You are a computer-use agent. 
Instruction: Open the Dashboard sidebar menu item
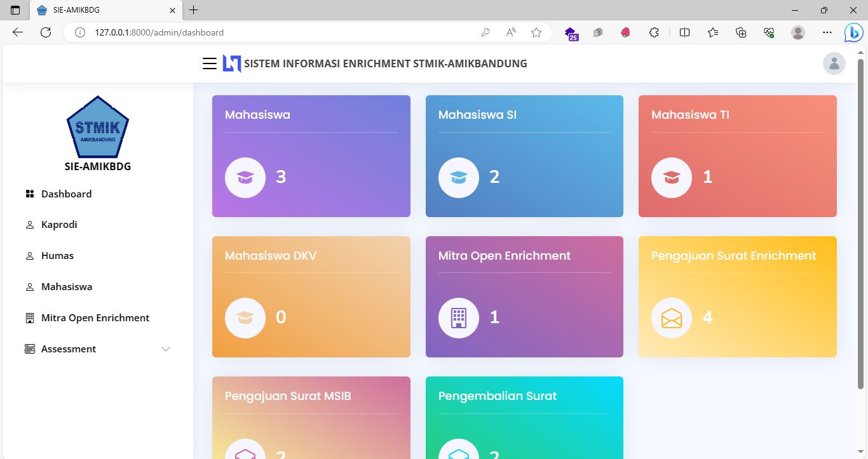tap(66, 194)
